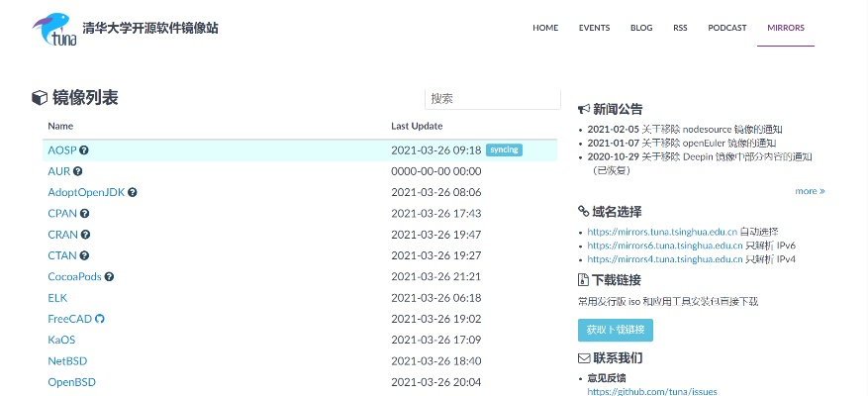
Task: Open the EVENTS page
Action: [594, 28]
